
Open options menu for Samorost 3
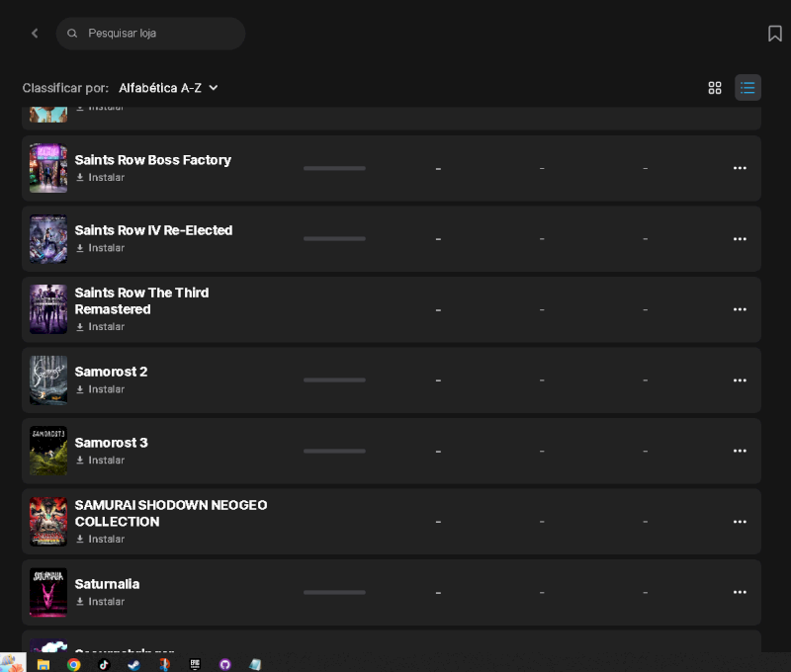click(x=740, y=451)
